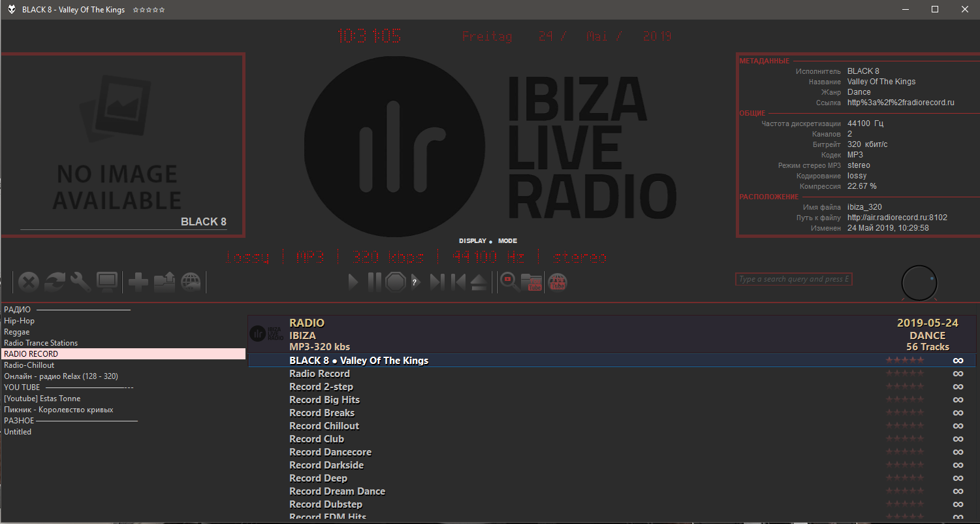Image resolution: width=980 pixels, height=524 pixels.
Task: Click the globe icon in toolbar
Action: coord(191,282)
